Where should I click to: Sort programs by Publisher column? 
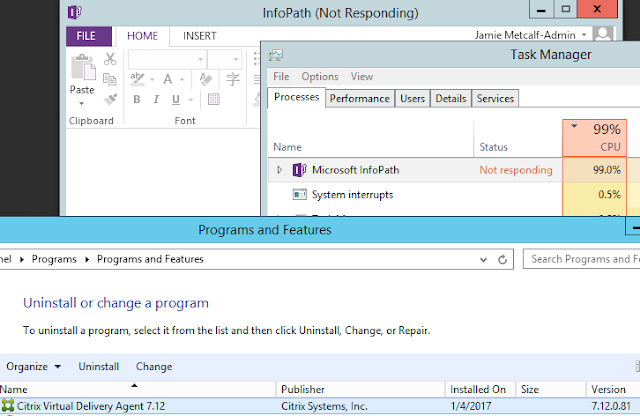click(x=360, y=389)
